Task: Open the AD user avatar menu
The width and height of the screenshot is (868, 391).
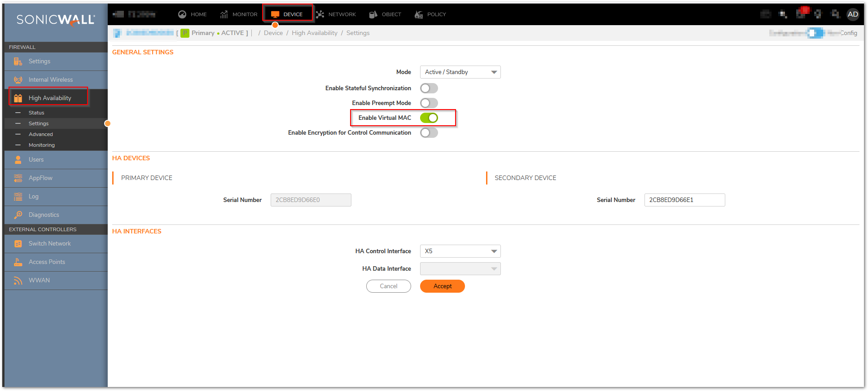Action: (x=853, y=14)
